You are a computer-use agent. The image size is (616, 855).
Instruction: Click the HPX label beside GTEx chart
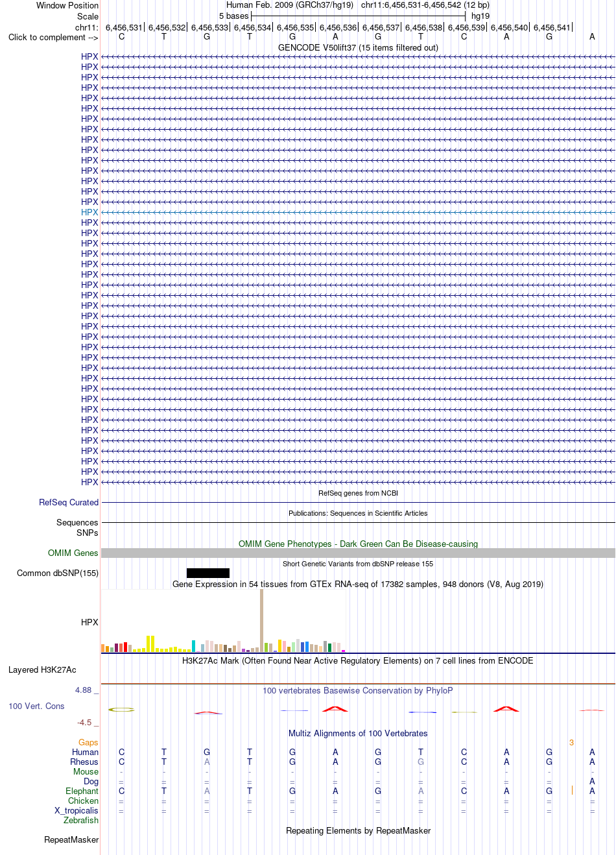point(89,622)
